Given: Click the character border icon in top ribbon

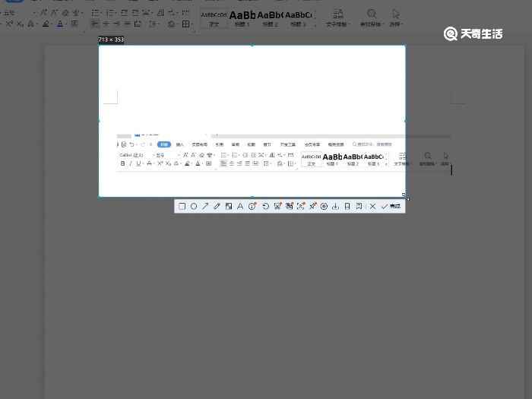Looking at the screenshot, I should point(74,24).
